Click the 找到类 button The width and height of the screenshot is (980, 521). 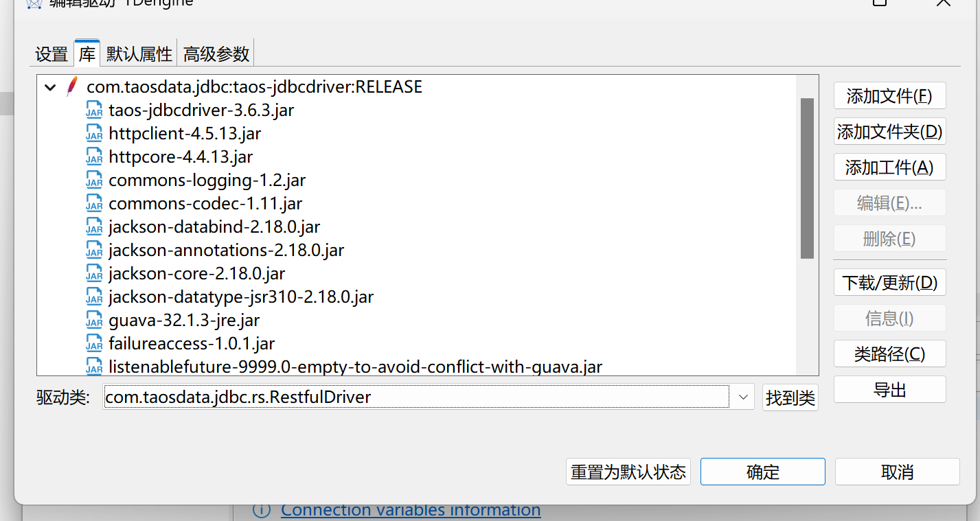[790, 397]
